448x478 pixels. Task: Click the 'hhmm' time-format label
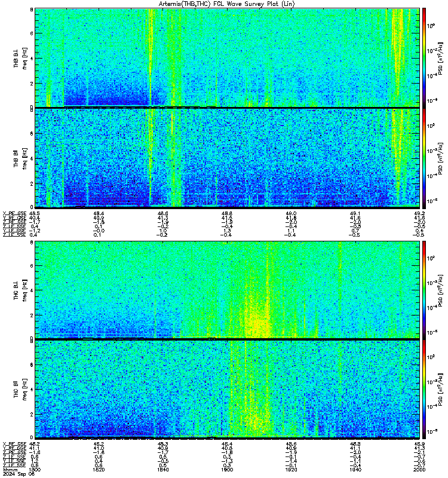pos(10,470)
